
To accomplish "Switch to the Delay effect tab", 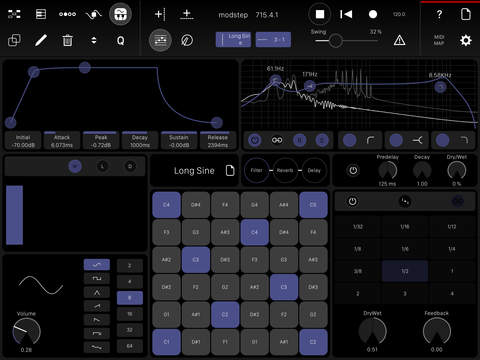I will click(x=314, y=170).
